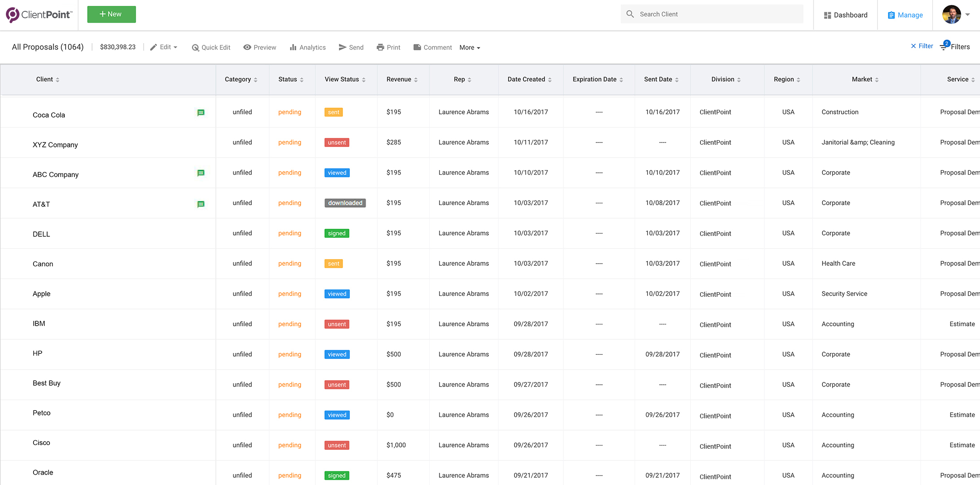The height and width of the screenshot is (485, 980).
Task: Open the Comment toolbar action
Action: tap(432, 47)
